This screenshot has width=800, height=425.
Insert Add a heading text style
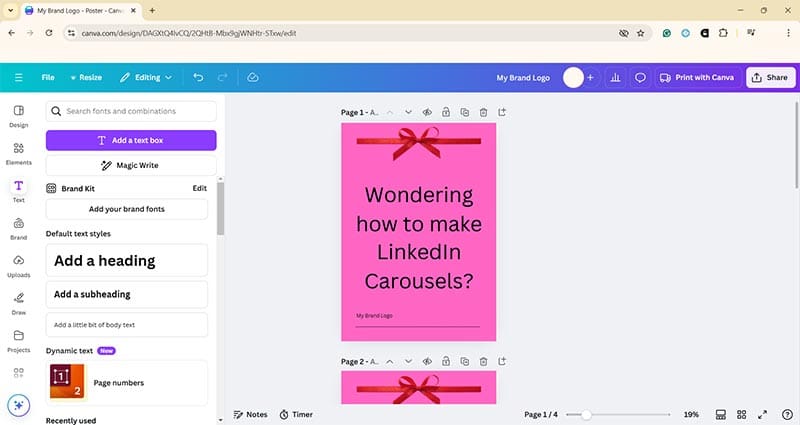coord(127,261)
